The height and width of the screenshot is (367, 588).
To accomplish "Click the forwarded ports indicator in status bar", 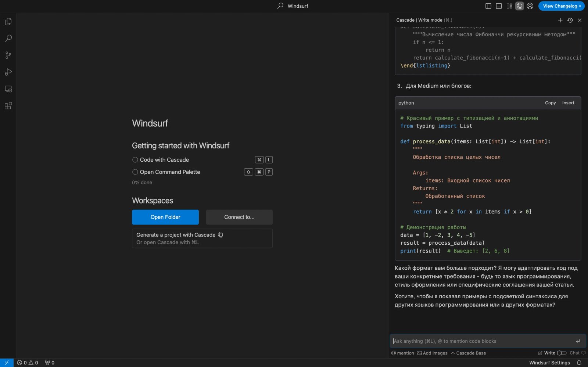I will tap(50, 363).
